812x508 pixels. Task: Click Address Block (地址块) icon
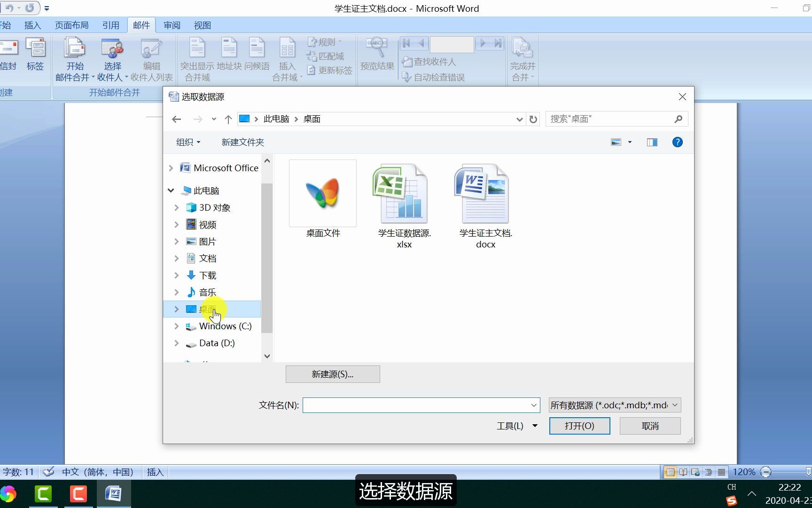pos(229,55)
